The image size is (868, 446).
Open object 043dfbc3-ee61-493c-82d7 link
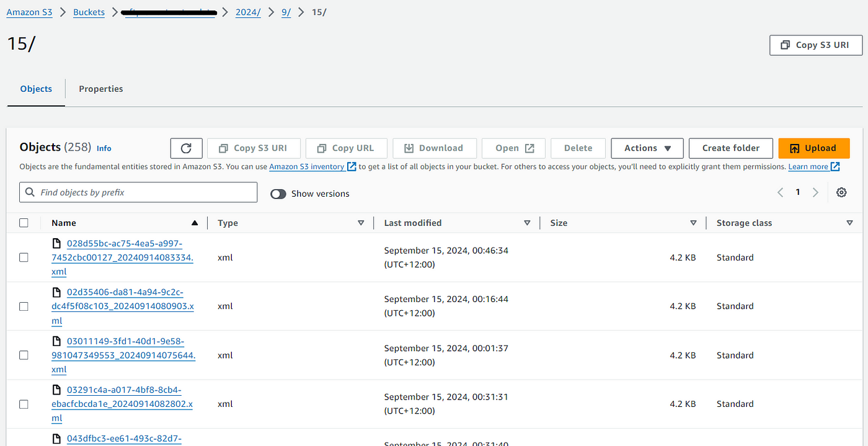click(x=125, y=439)
